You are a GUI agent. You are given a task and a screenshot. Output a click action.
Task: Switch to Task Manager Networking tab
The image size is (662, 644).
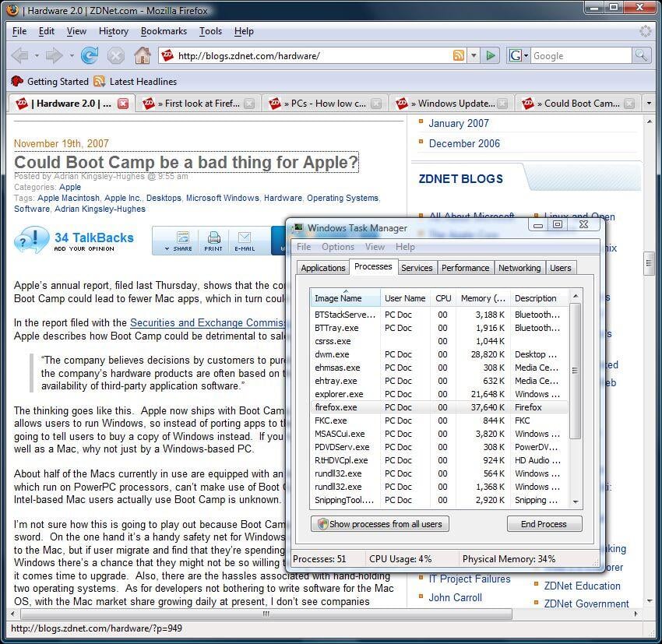click(519, 268)
